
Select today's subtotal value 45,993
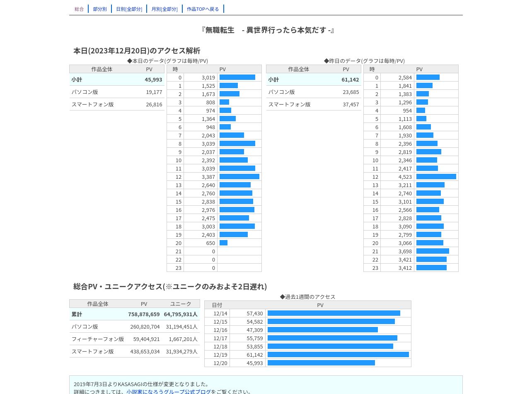click(x=153, y=79)
